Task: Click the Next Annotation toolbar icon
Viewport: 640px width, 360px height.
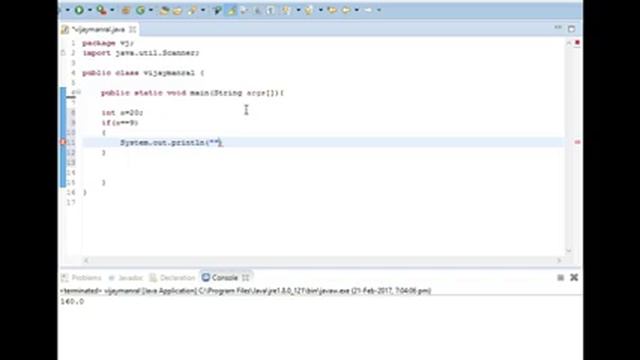Action: tap(286, 10)
